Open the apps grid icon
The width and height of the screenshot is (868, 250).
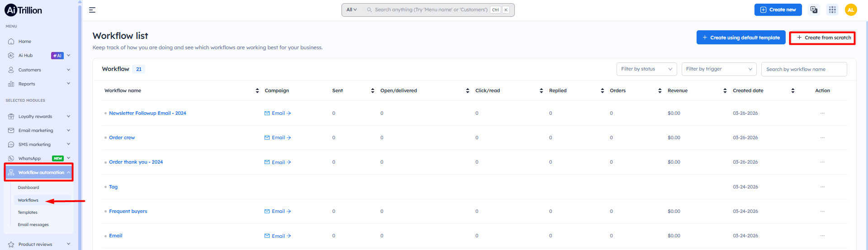832,9
